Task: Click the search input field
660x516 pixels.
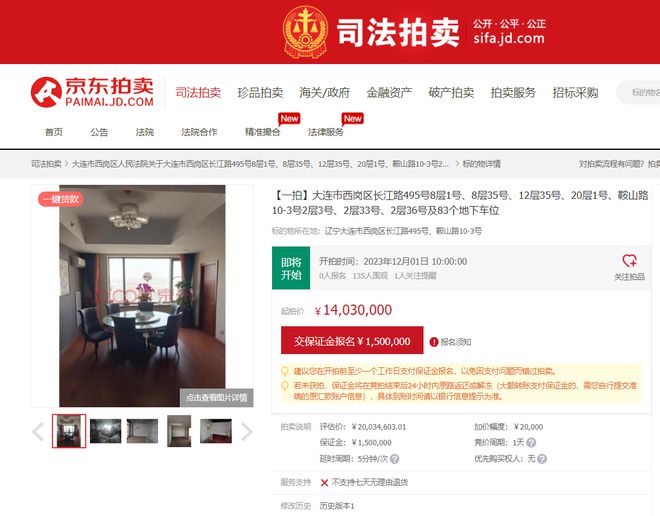Action: click(639, 93)
